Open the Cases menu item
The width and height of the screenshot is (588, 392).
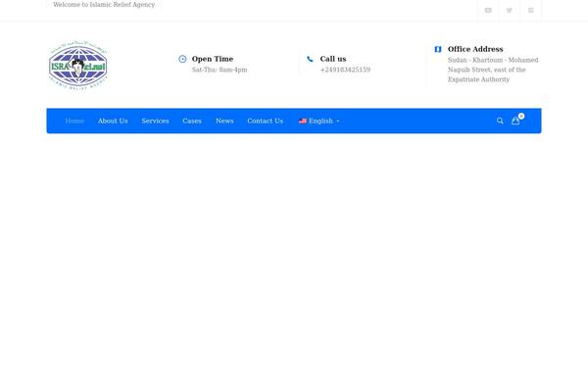[x=192, y=121]
